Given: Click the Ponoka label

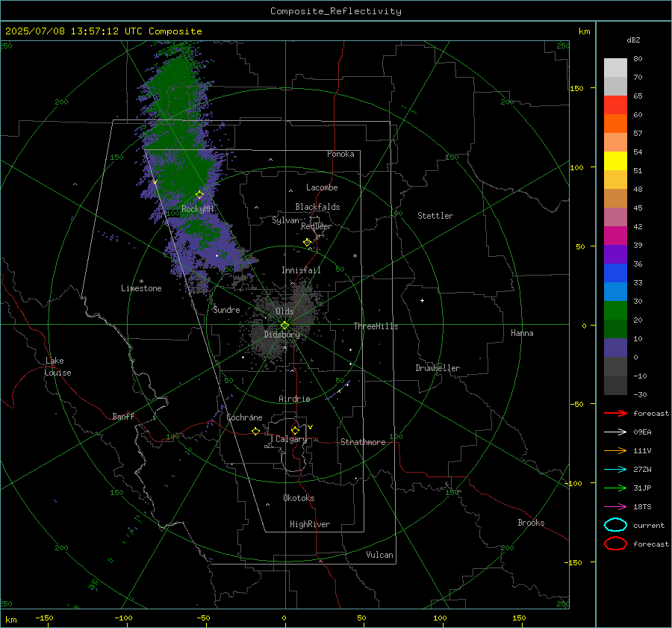Looking at the screenshot, I should (340, 154).
